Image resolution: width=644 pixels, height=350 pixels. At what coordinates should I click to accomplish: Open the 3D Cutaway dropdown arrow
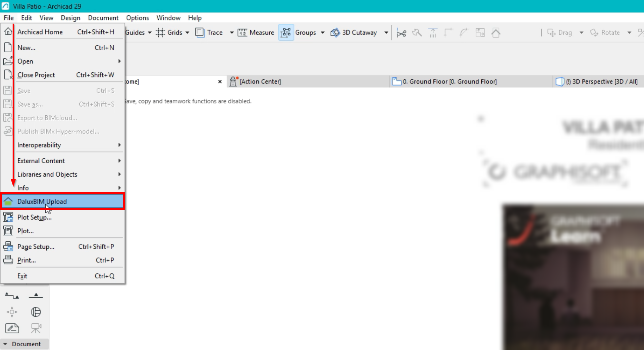tap(386, 33)
